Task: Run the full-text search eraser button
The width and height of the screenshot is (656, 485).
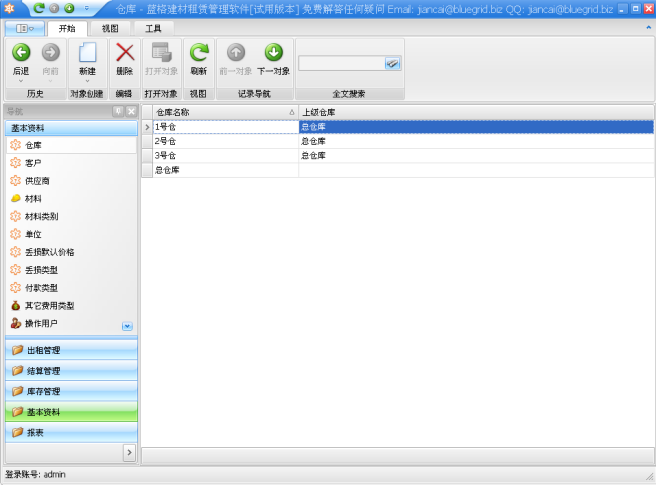Action: coord(392,63)
